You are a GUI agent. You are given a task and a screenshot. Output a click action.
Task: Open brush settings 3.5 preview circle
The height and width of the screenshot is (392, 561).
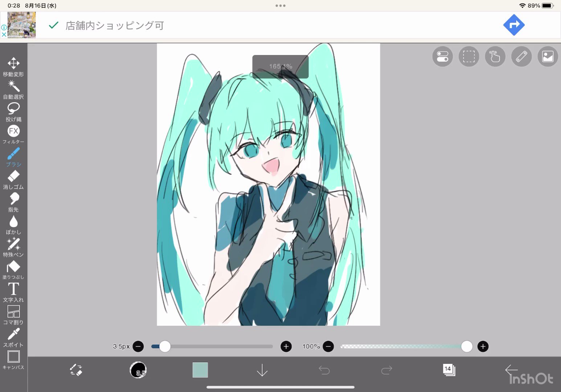138,370
